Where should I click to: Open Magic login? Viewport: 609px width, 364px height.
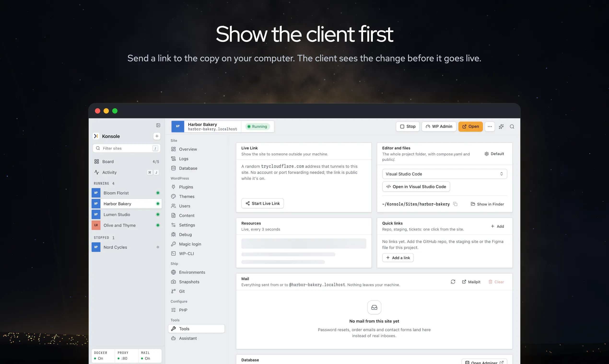click(196, 244)
